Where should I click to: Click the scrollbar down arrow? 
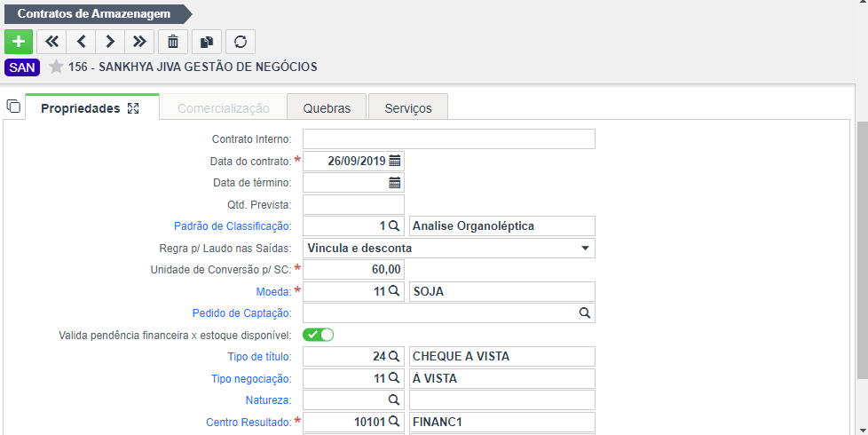(x=862, y=430)
